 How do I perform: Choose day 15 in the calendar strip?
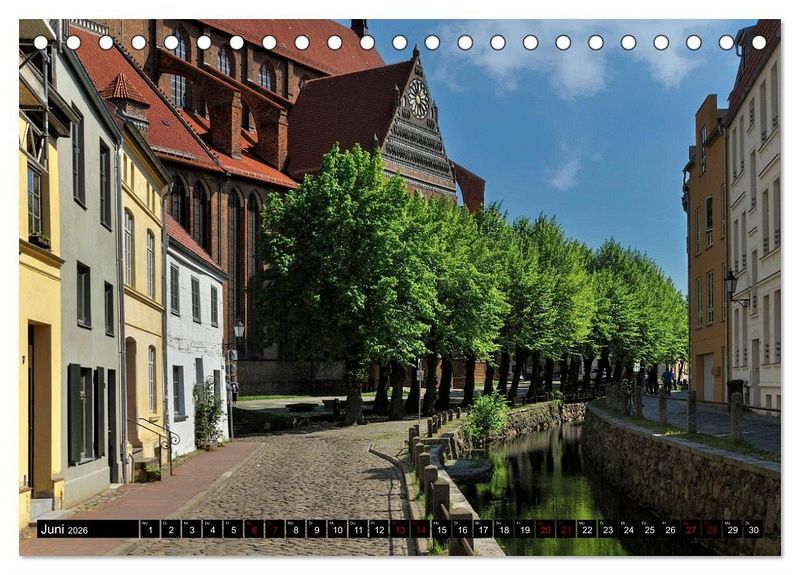(441, 529)
